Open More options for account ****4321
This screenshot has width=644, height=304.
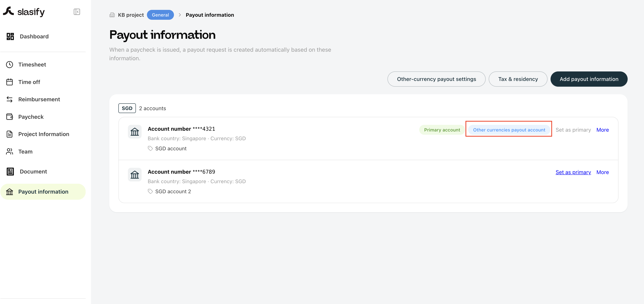(x=603, y=130)
